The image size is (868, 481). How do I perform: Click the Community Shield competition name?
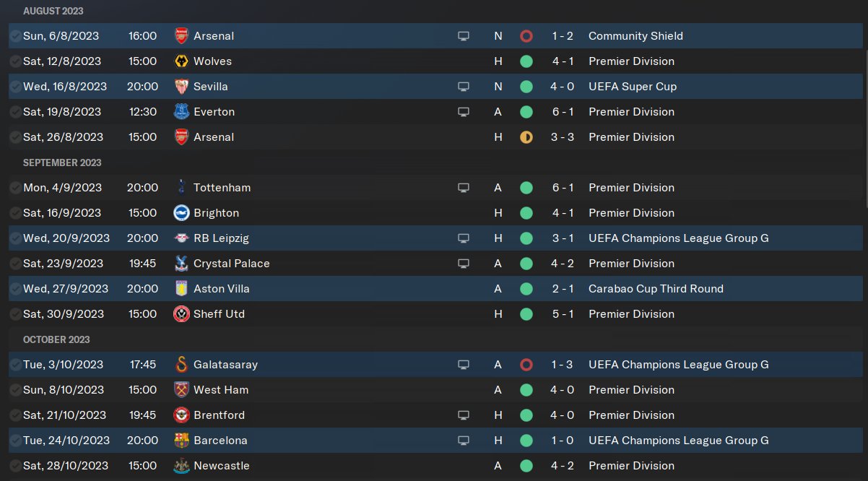tap(635, 36)
